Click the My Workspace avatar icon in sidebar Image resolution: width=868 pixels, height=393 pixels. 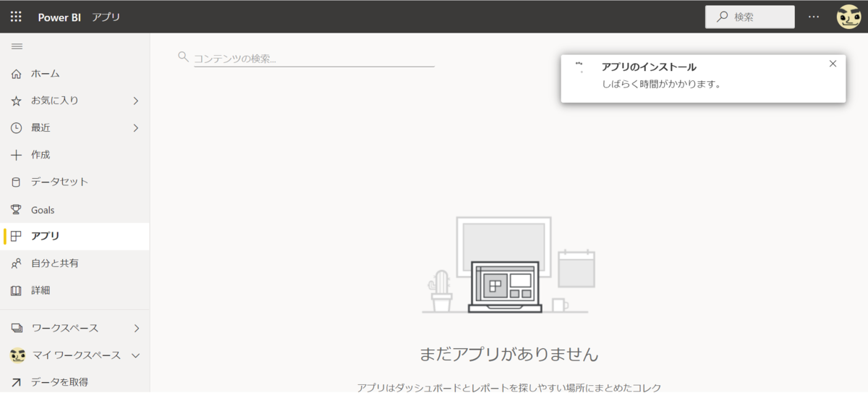click(x=17, y=355)
